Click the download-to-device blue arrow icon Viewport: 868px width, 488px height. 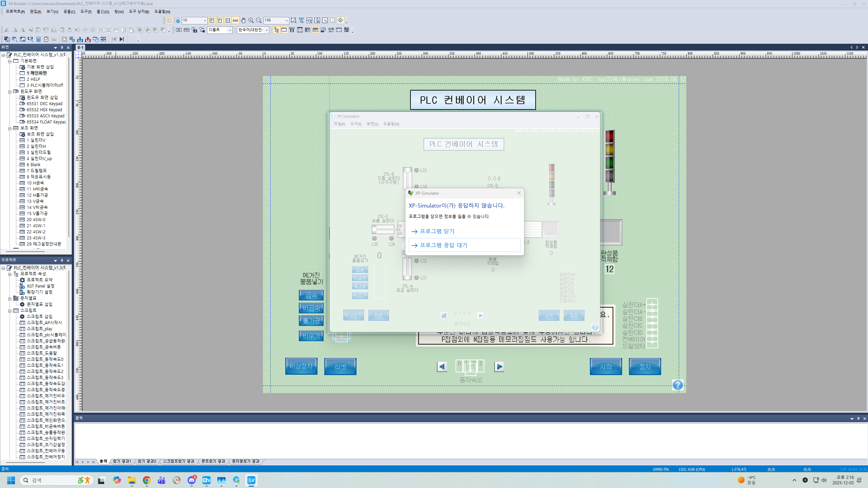click(80, 39)
